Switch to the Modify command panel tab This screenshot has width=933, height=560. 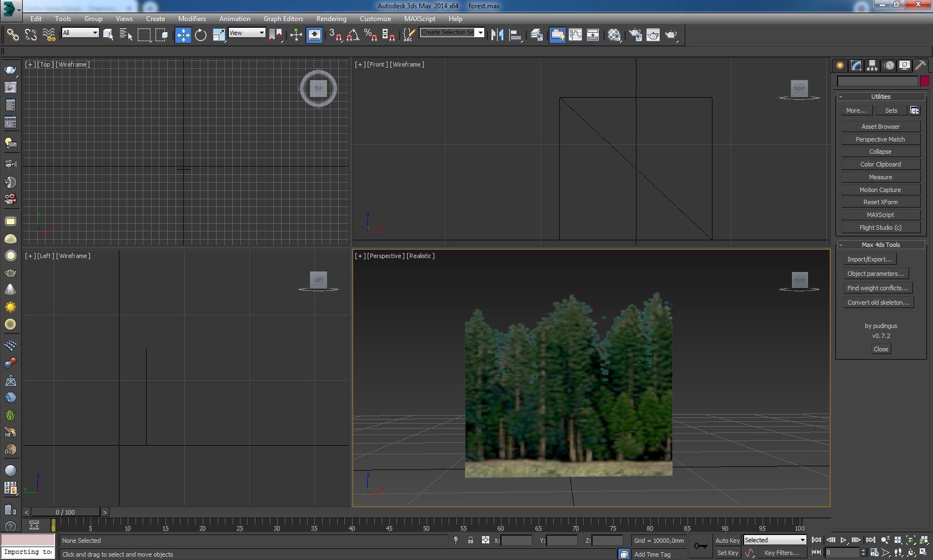(x=856, y=65)
